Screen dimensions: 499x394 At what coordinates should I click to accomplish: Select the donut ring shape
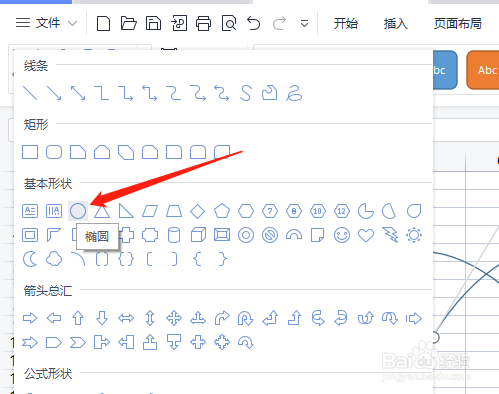point(246,235)
